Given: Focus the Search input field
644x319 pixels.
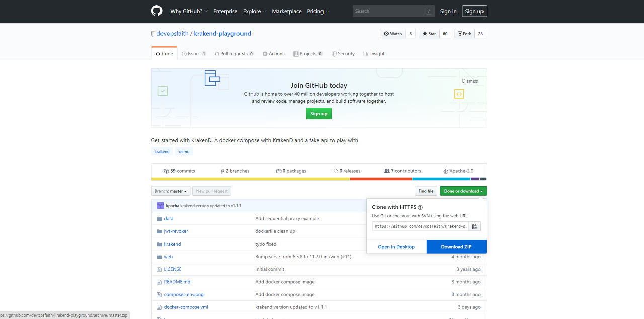Looking at the screenshot, I should pyautogui.click(x=393, y=11).
